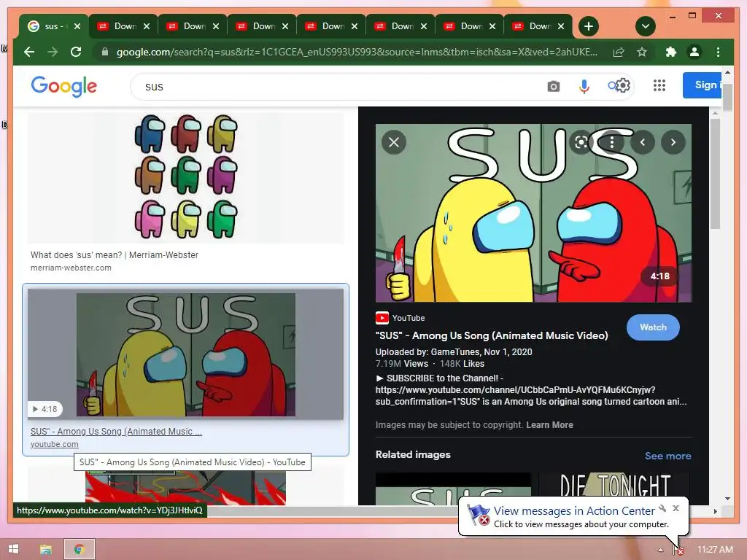Click the merriam-webster.com source text
This screenshot has height=560, width=747.
pos(71,268)
